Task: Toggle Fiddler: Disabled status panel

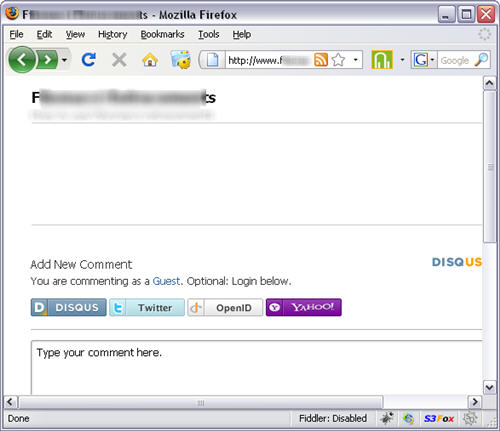Action: 333,418
